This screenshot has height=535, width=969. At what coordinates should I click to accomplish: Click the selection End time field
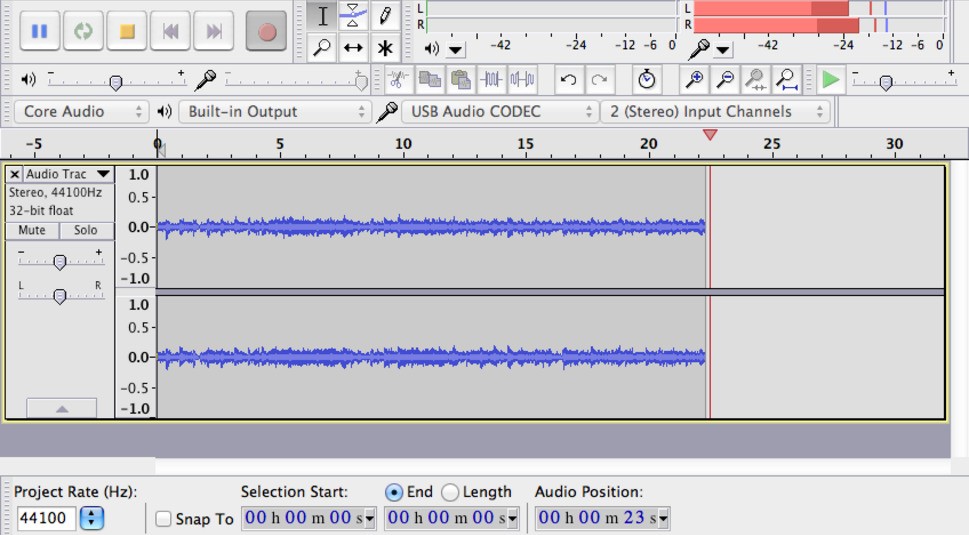446,518
